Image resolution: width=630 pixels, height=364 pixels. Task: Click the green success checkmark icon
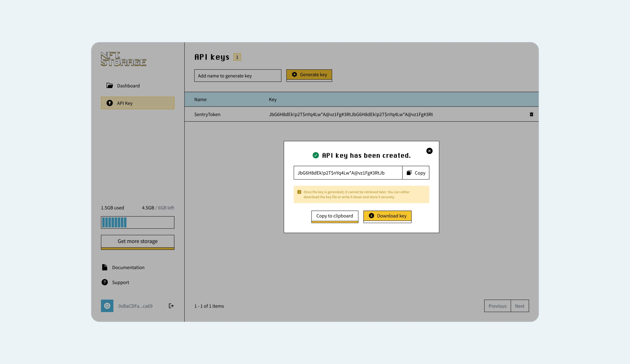click(316, 155)
